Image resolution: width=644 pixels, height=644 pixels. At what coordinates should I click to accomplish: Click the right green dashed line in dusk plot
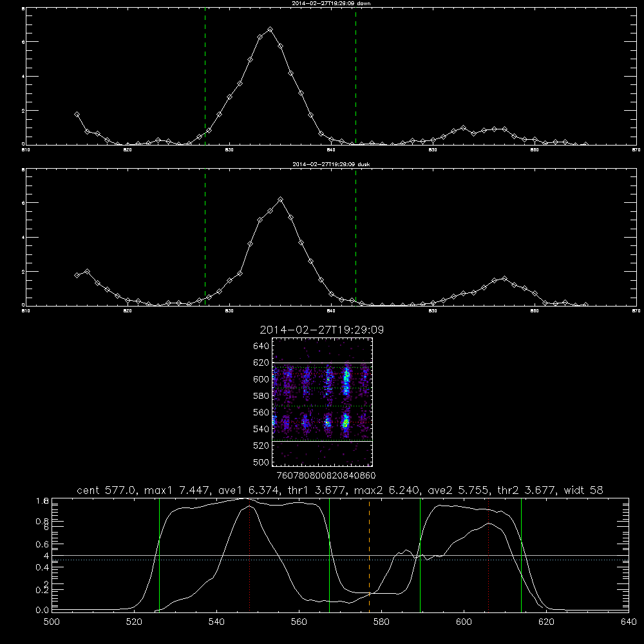[355, 237]
